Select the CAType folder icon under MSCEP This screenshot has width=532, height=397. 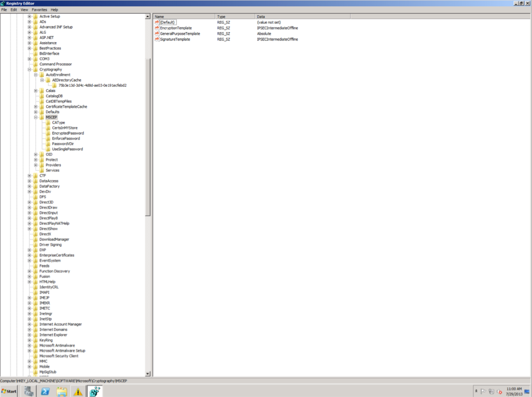coord(48,123)
